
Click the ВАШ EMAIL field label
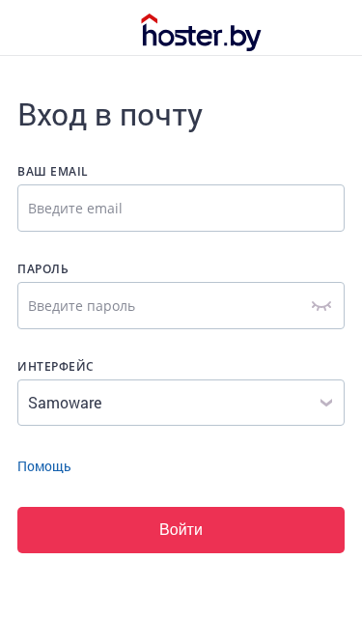(x=52, y=172)
